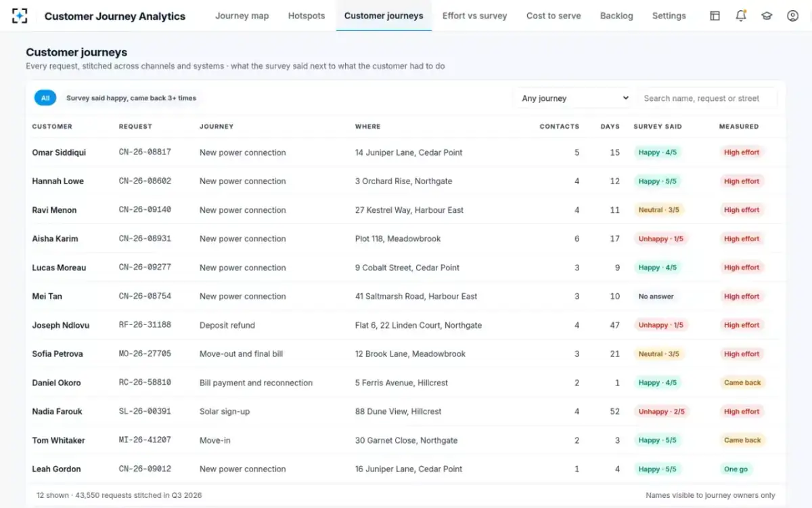Go to the Cost to serve tab
The height and width of the screenshot is (508, 812).
[554, 16]
